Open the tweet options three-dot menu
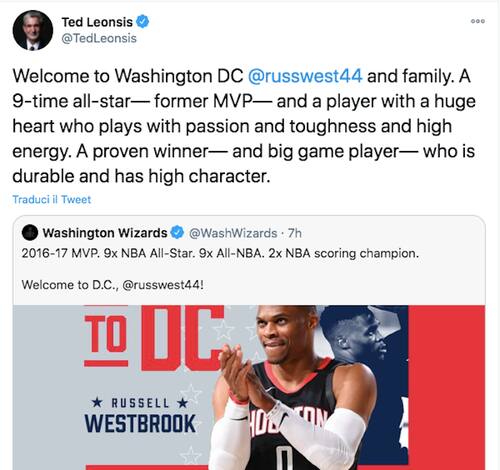Image resolution: width=500 pixels, height=470 pixels. pyautogui.click(x=477, y=21)
